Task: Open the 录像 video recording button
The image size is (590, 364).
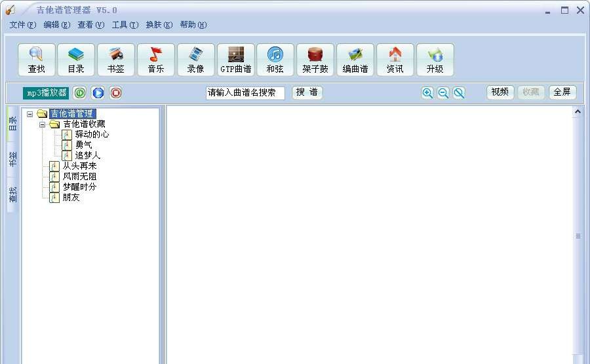Action: 195,60
